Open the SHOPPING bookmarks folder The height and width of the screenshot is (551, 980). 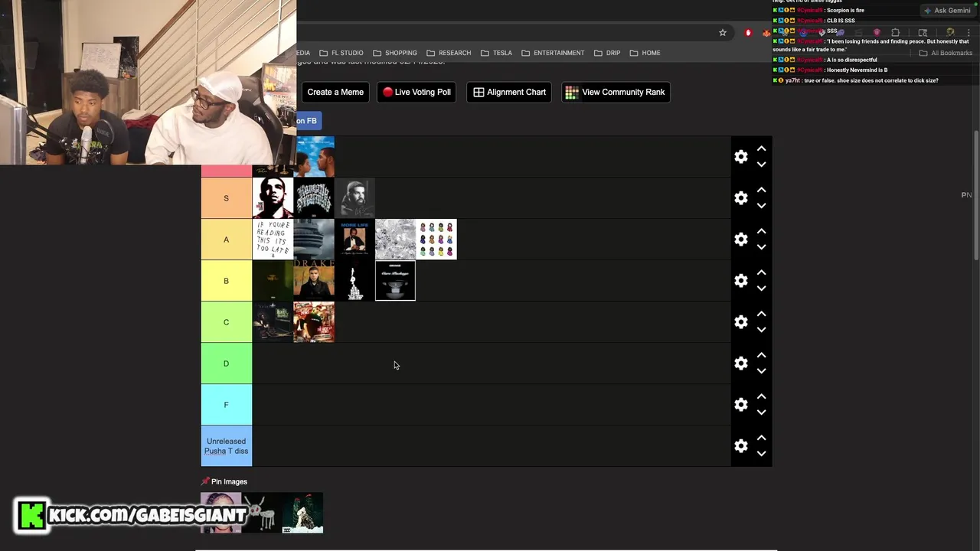click(x=394, y=53)
